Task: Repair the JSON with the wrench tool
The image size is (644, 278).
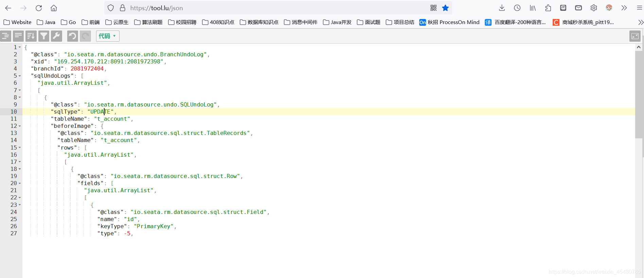Action: 56,36
